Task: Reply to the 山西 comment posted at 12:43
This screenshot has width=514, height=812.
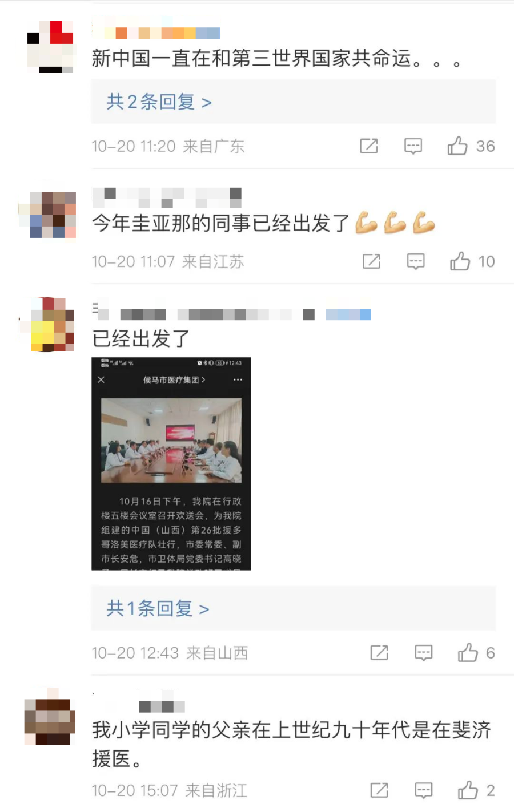Action: coord(423,653)
